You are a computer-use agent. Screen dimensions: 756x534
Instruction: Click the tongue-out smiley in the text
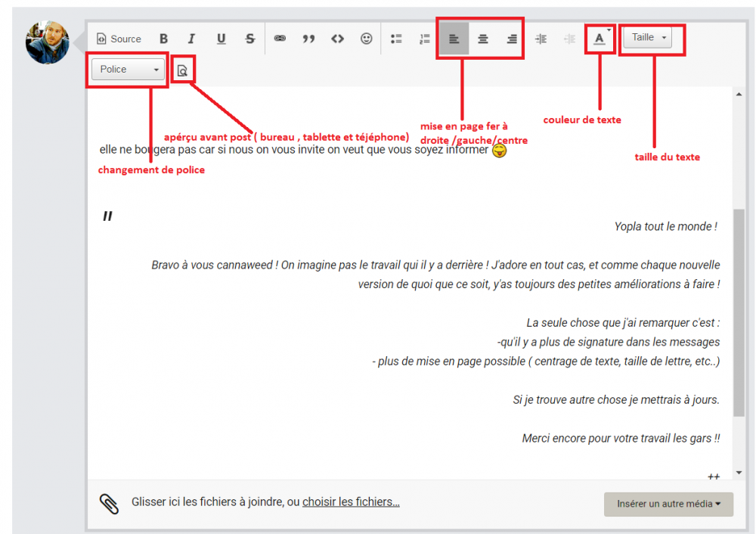click(x=500, y=151)
